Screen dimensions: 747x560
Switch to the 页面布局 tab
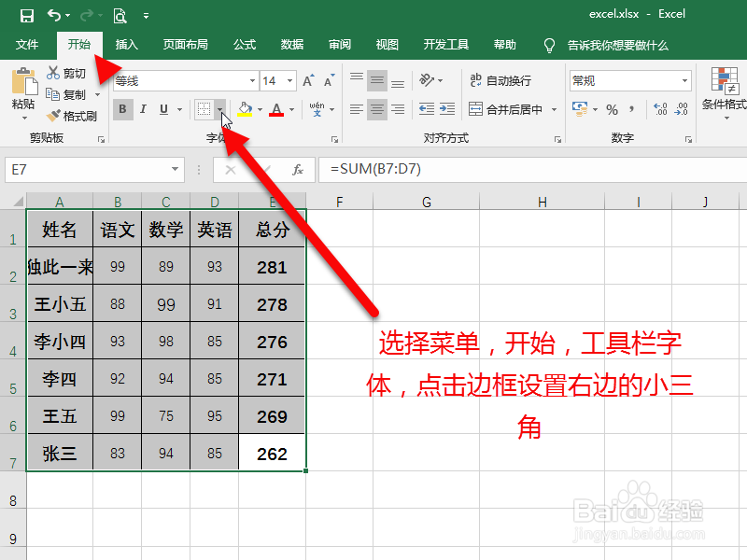pyautogui.click(x=185, y=45)
